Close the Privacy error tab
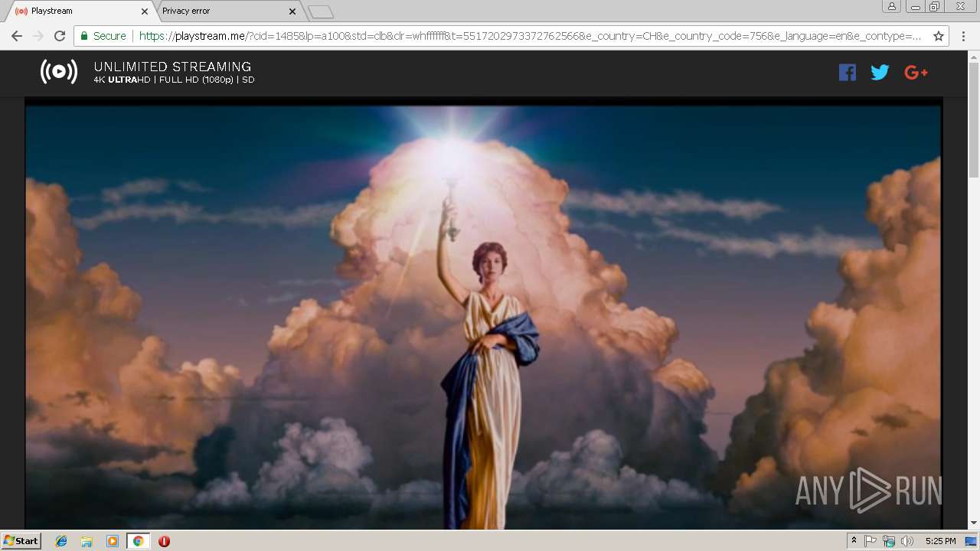Viewport: 980px width, 551px height. [x=292, y=11]
